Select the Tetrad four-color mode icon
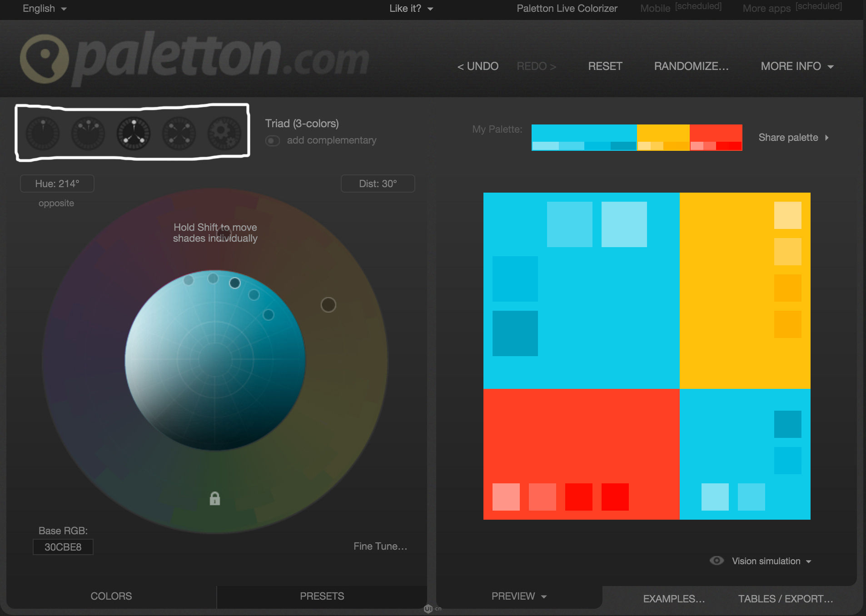 (179, 134)
